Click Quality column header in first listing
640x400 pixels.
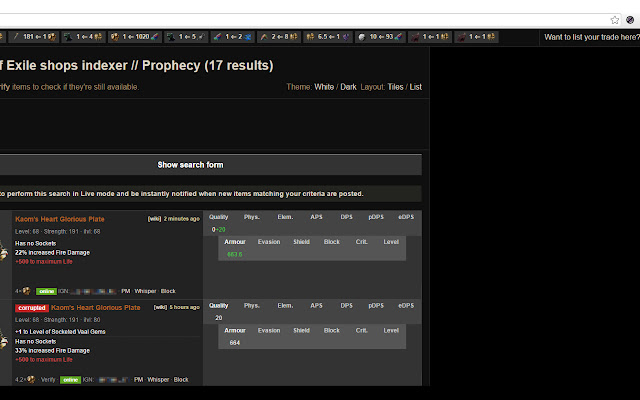click(x=219, y=217)
